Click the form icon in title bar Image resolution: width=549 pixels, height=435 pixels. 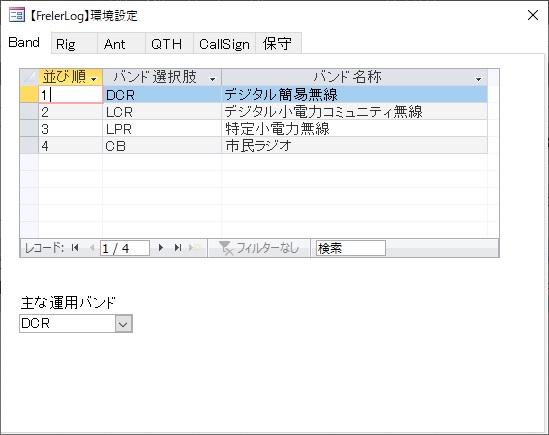click(x=16, y=15)
